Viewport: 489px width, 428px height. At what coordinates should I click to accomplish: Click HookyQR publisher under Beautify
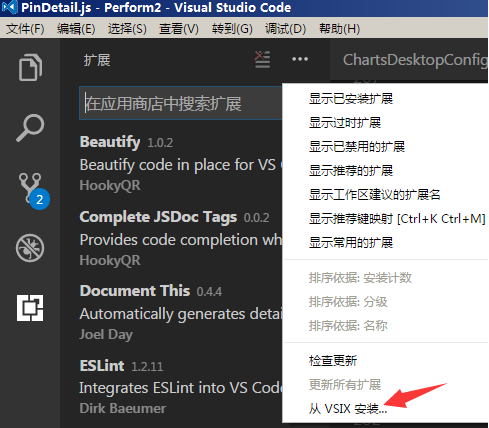(x=110, y=185)
